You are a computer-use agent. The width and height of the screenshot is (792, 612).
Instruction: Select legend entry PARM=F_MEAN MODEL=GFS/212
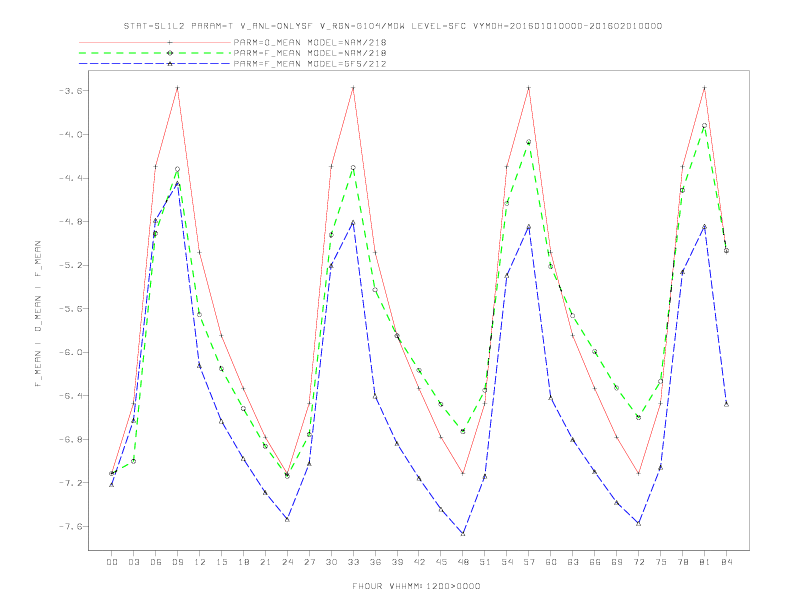tap(310, 64)
